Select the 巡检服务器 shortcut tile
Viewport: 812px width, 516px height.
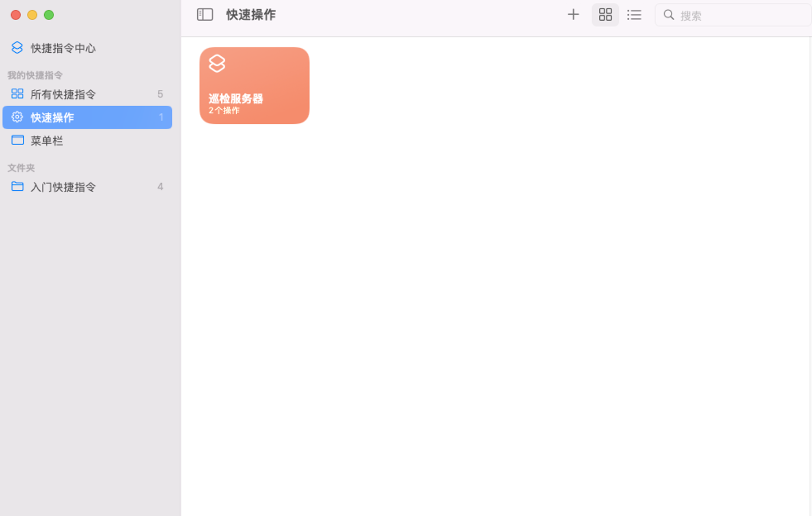pos(254,86)
